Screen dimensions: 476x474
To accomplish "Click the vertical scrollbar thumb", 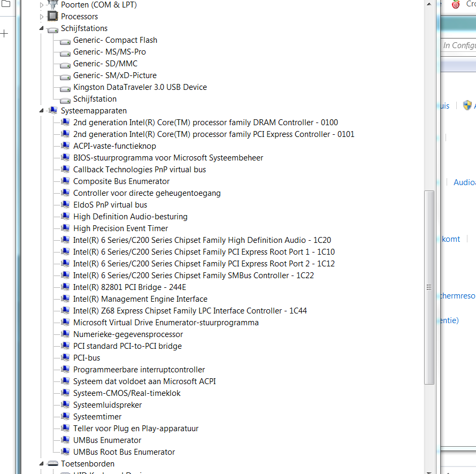I will [x=429, y=287].
